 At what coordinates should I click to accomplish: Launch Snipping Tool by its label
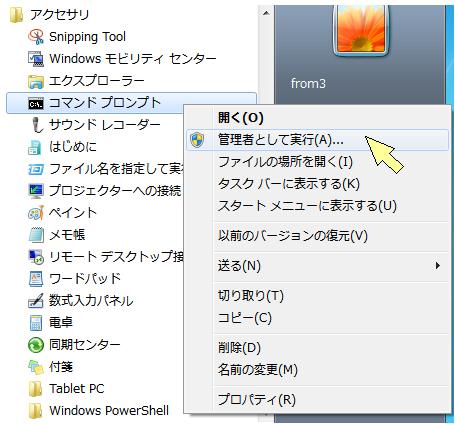[x=87, y=37]
